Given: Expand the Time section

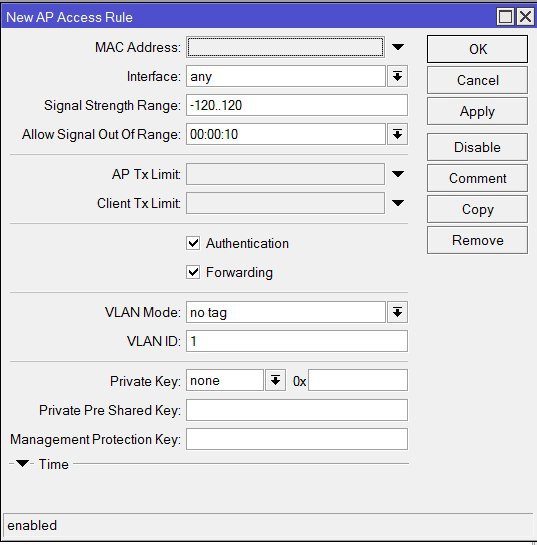Looking at the screenshot, I should point(23,464).
